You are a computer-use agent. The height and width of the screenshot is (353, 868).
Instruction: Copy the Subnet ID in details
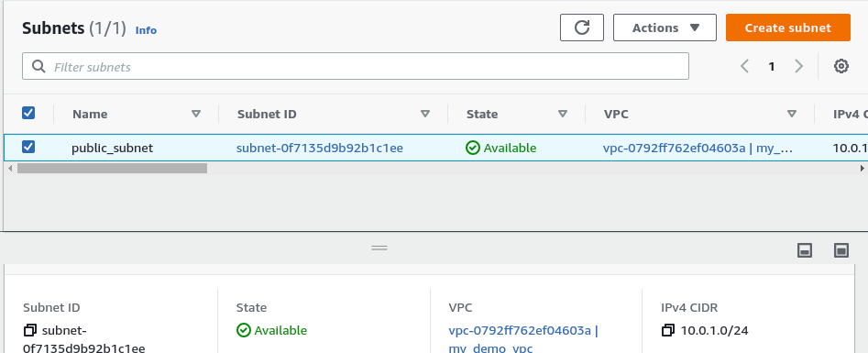point(30,330)
